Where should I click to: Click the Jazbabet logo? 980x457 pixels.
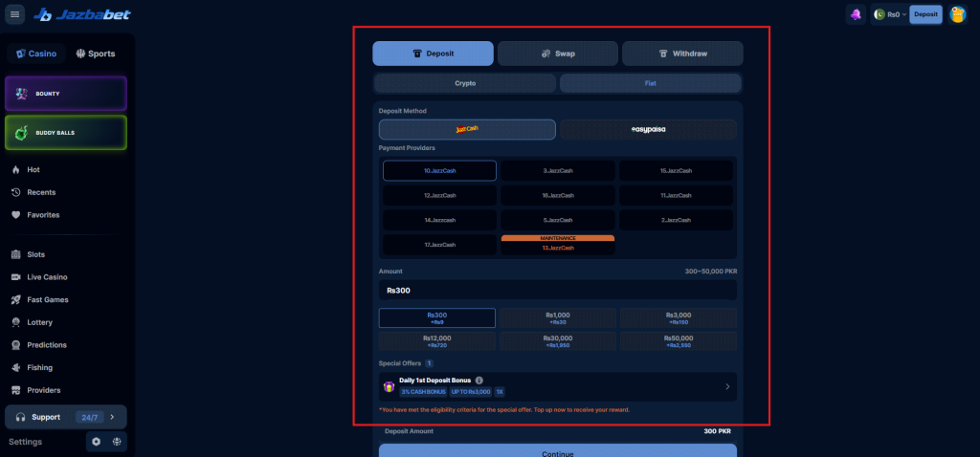click(x=82, y=14)
